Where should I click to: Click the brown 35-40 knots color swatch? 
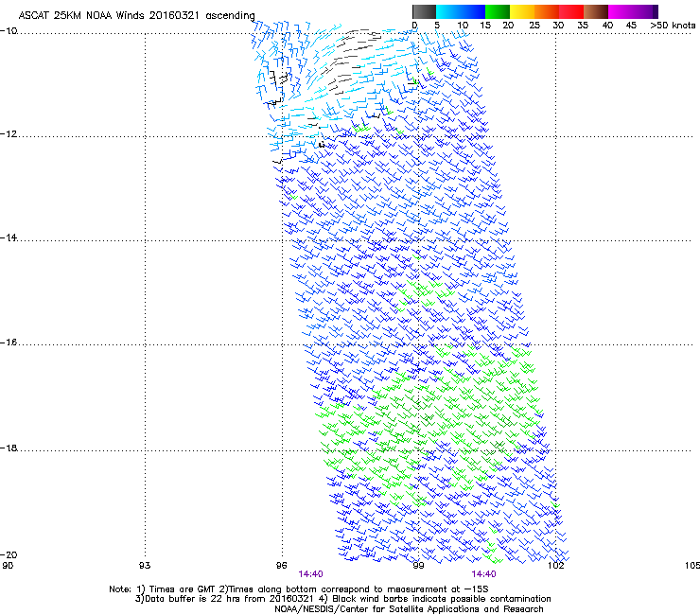tap(596, 11)
